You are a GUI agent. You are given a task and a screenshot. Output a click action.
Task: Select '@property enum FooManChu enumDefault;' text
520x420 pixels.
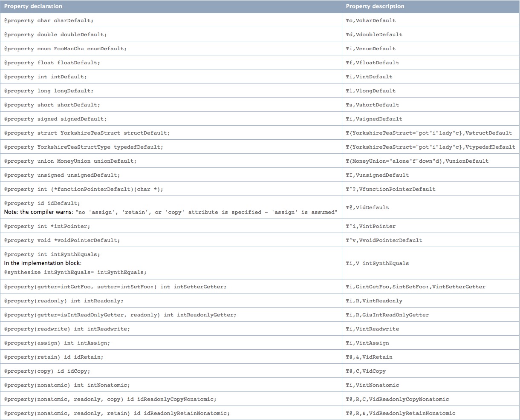[65, 49]
